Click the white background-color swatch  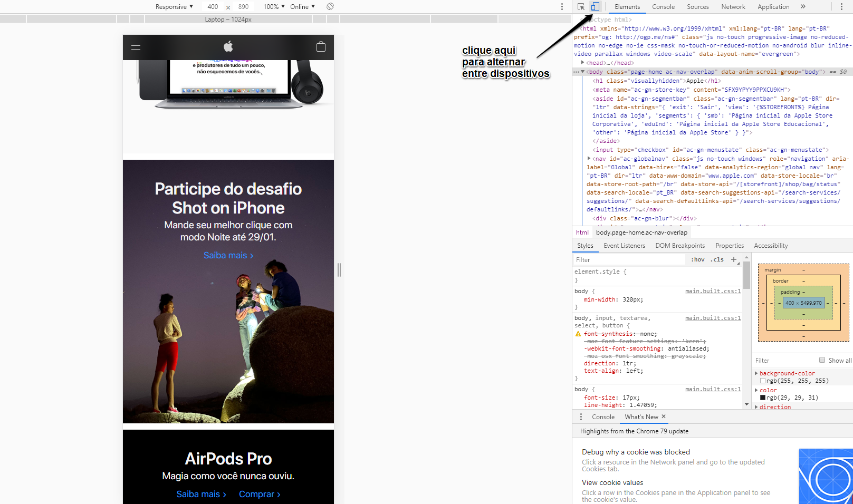point(763,381)
